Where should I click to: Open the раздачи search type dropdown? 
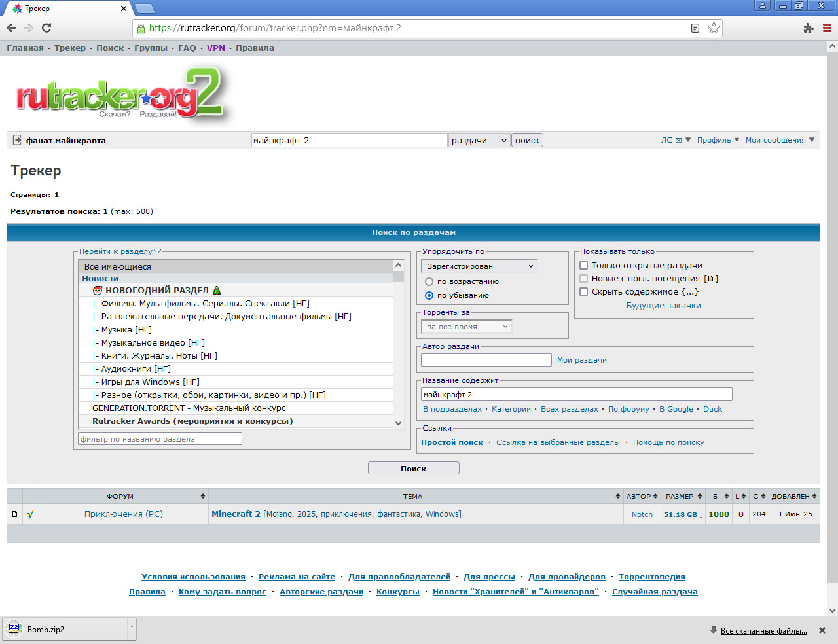479,140
